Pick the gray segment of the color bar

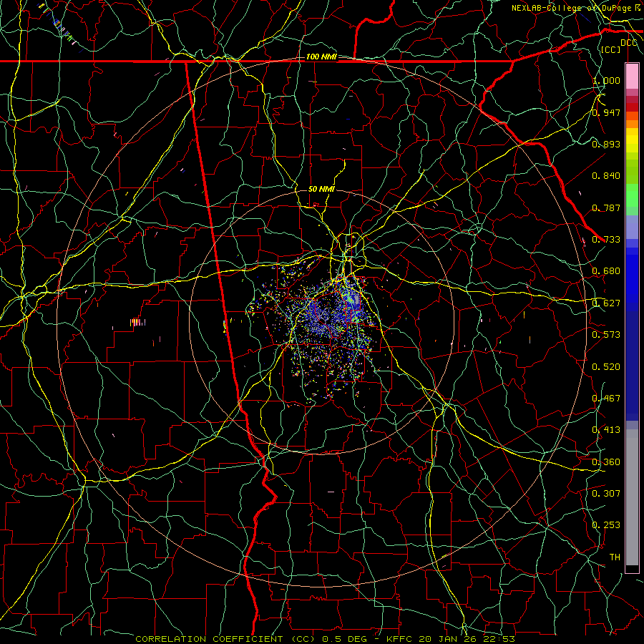coord(632,497)
